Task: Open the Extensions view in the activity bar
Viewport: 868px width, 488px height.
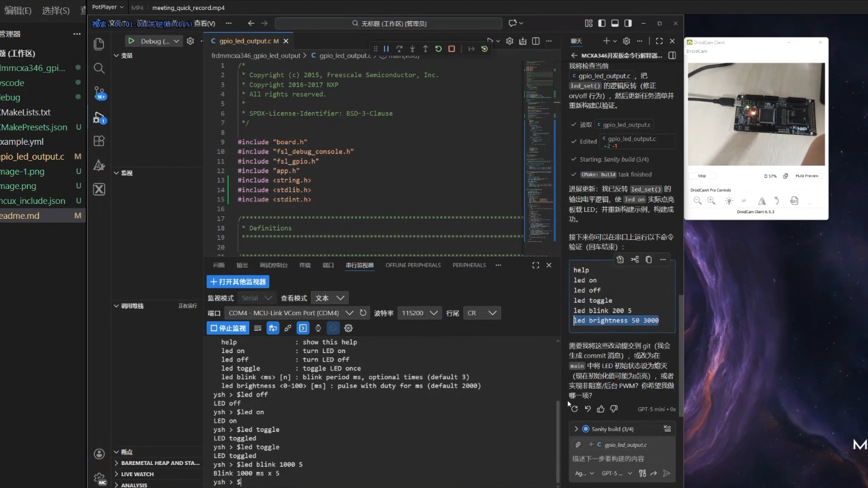Action: 99,141
